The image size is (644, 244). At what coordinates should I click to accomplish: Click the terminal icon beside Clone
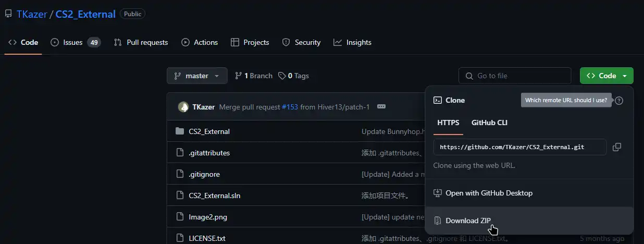pyautogui.click(x=438, y=100)
